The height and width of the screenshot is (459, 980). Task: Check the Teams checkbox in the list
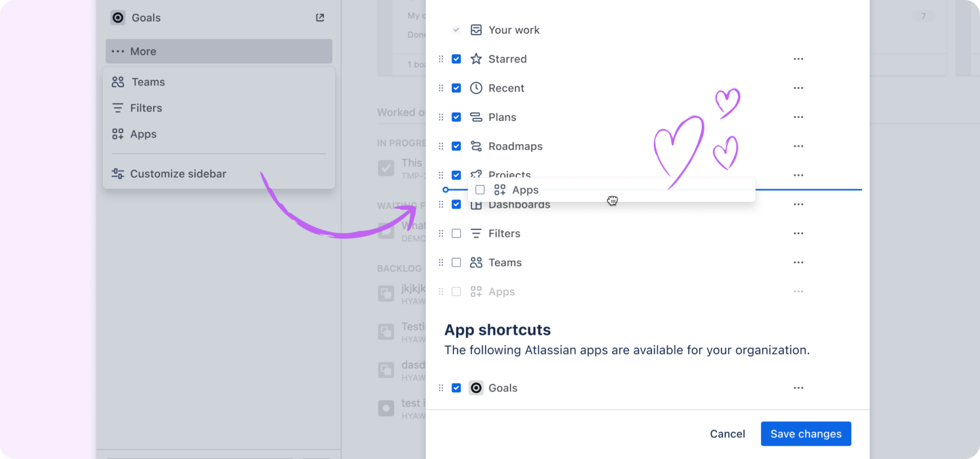[456, 263]
